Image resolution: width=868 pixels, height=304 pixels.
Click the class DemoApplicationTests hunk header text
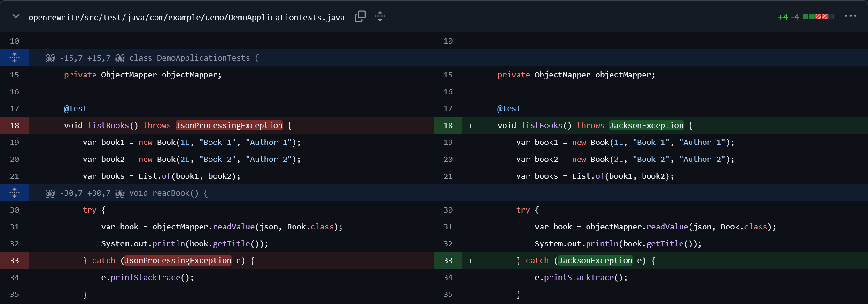coord(152,58)
